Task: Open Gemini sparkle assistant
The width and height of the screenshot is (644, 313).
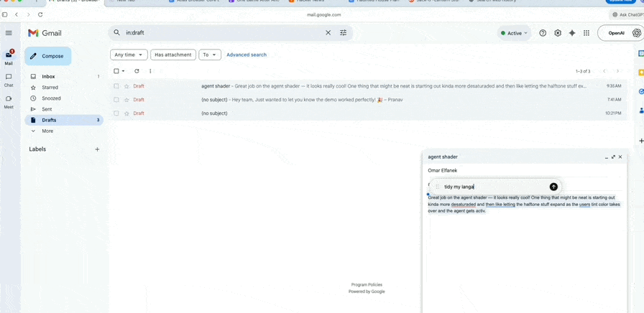Action: click(x=571, y=33)
